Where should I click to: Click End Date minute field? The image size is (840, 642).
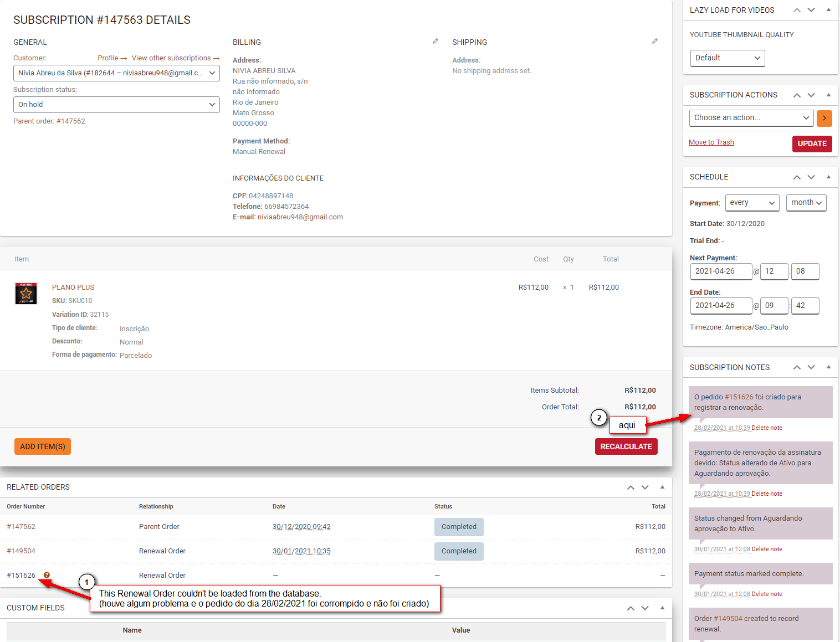pos(805,306)
